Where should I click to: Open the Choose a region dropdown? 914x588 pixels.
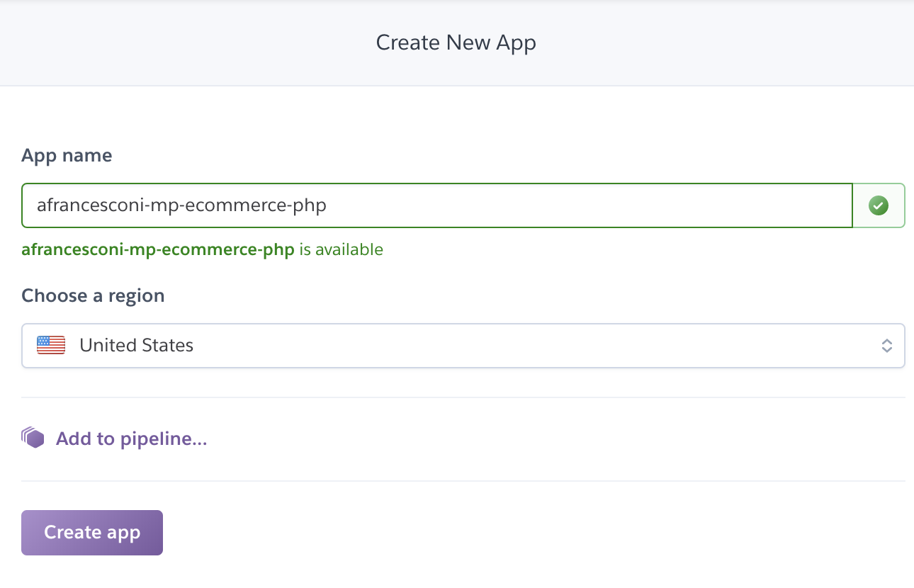(463, 346)
